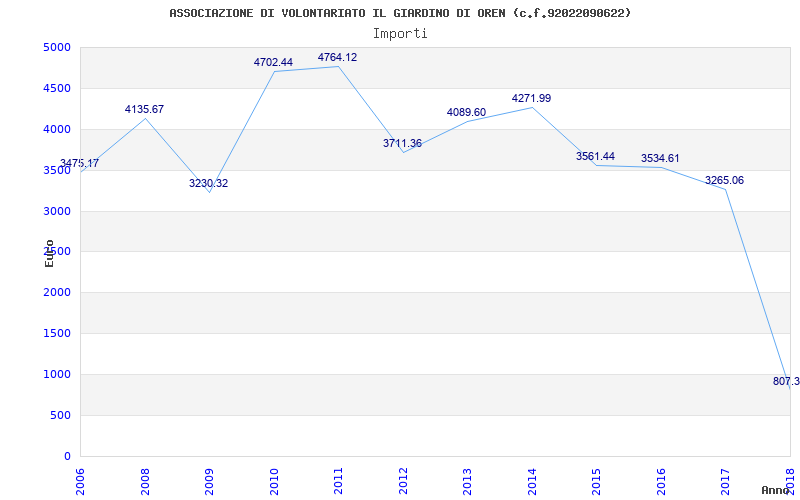Click the 3230.32 data label

coord(209,183)
